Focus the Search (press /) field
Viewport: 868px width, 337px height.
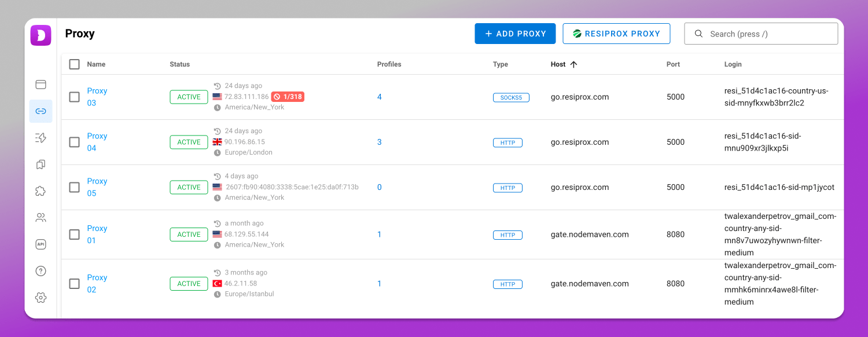pyautogui.click(x=761, y=34)
